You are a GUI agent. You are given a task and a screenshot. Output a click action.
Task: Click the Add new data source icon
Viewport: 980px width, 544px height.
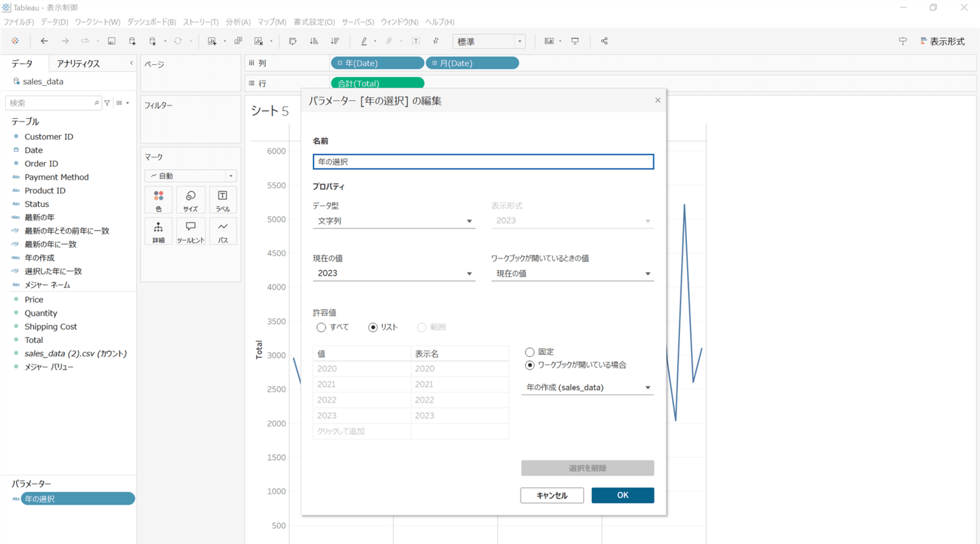(132, 41)
